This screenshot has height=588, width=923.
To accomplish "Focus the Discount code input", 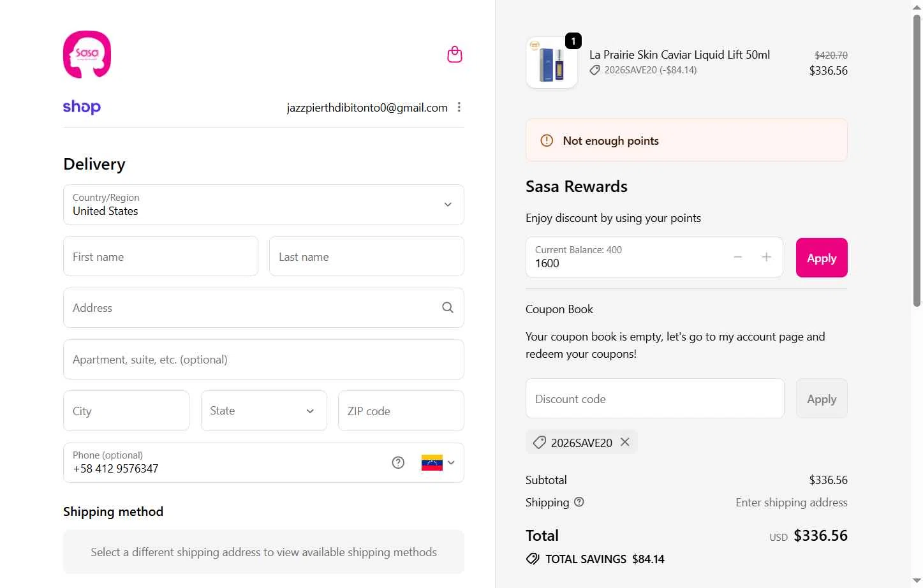I will [654, 399].
